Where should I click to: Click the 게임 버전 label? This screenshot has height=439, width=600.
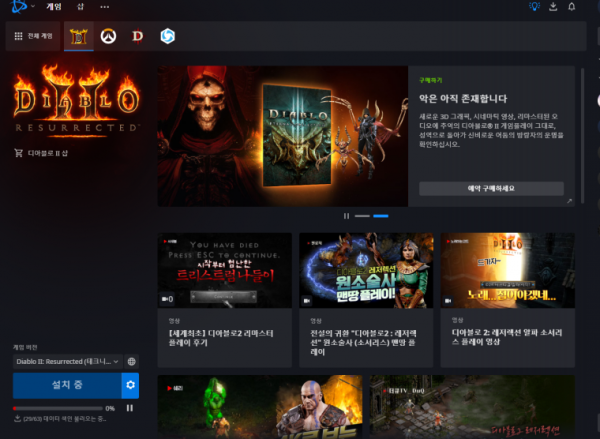pos(25,348)
